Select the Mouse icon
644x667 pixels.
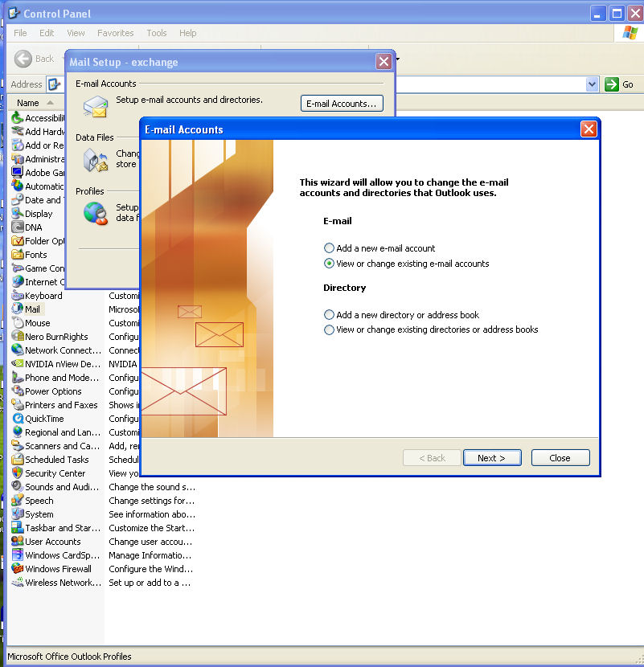tap(18, 322)
